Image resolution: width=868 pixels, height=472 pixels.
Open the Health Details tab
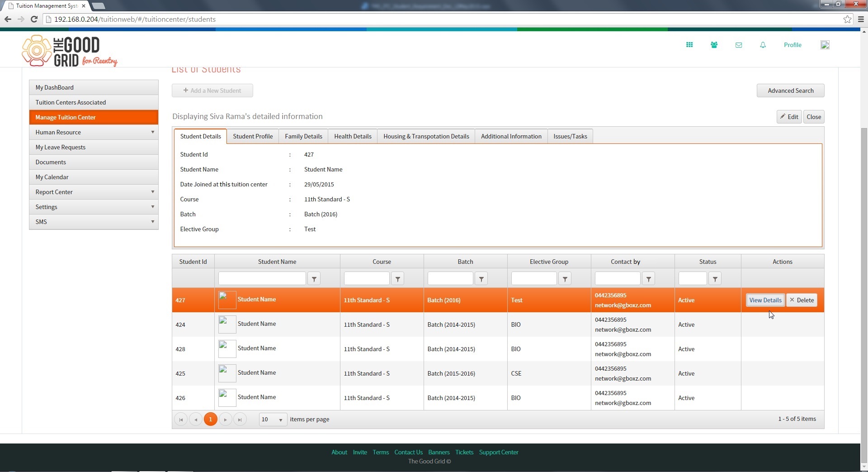353,136
